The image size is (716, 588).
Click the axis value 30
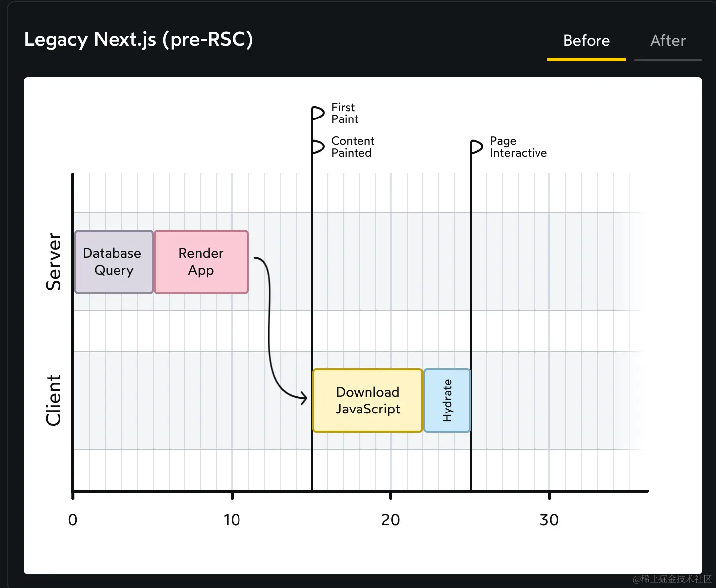point(549,520)
